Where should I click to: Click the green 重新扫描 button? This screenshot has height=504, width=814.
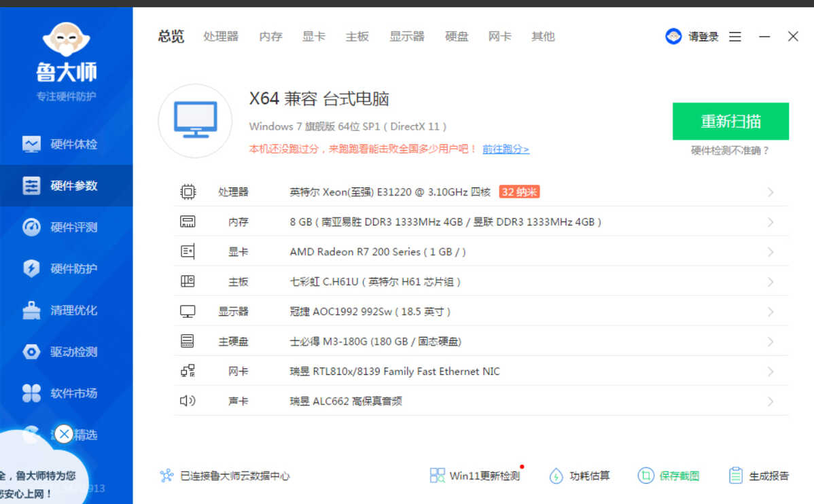pyautogui.click(x=731, y=121)
